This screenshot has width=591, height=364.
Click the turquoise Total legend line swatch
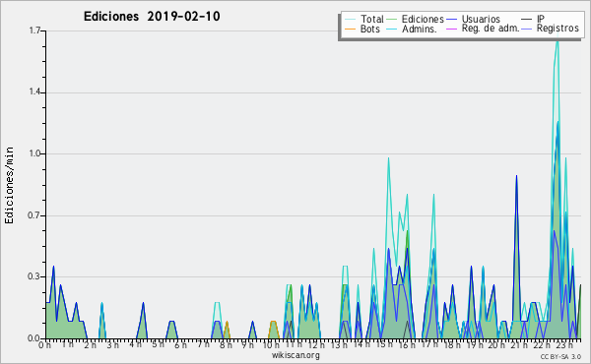point(350,20)
